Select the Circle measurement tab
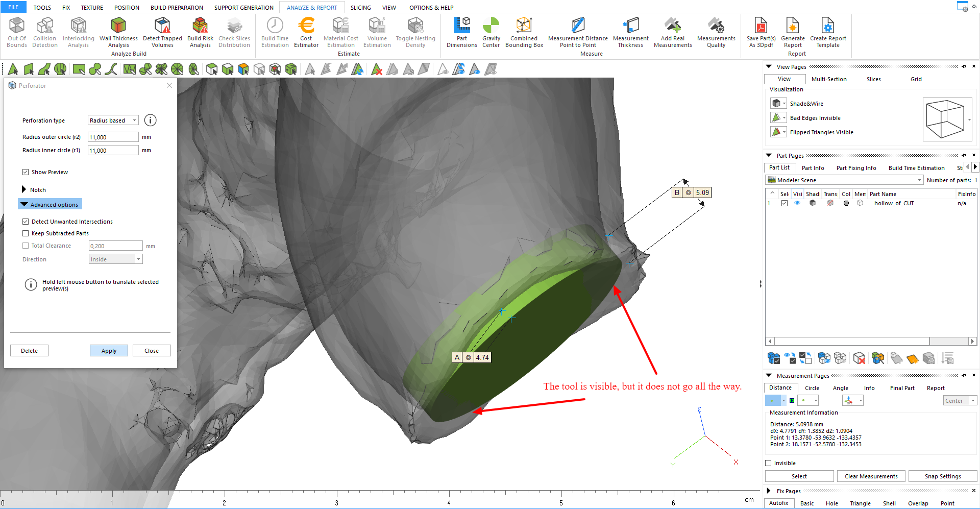Viewport: 980px width, 509px height. point(812,388)
